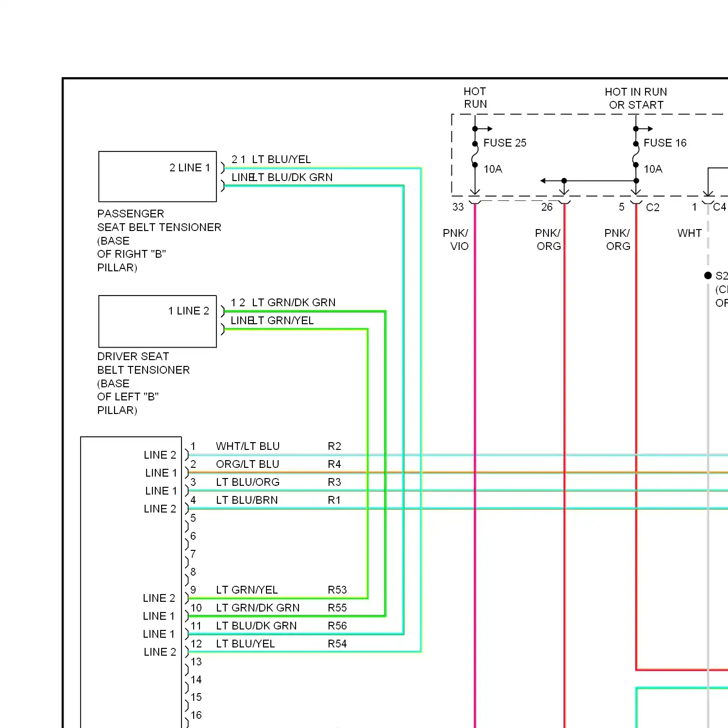Select the LT GRN/YEL label at pin 9
This screenshot has width=728, height=728.
click(247, 590)
